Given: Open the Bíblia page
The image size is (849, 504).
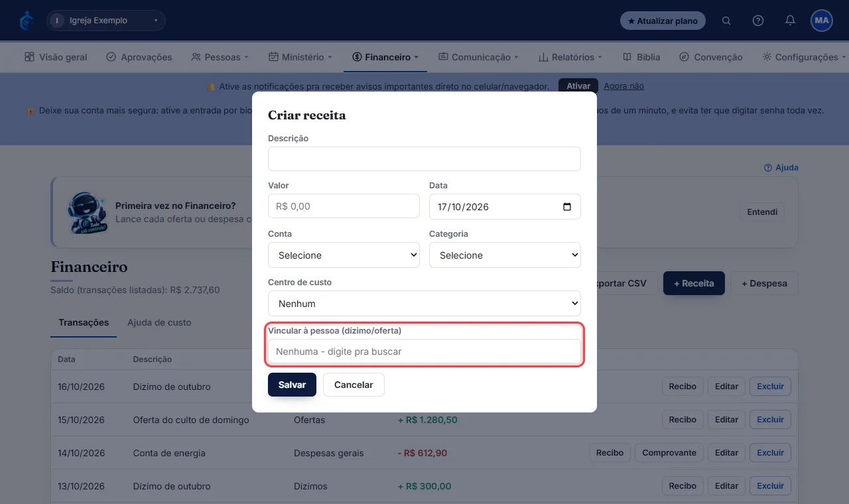Looking at the screenshot, I should 641,57.
